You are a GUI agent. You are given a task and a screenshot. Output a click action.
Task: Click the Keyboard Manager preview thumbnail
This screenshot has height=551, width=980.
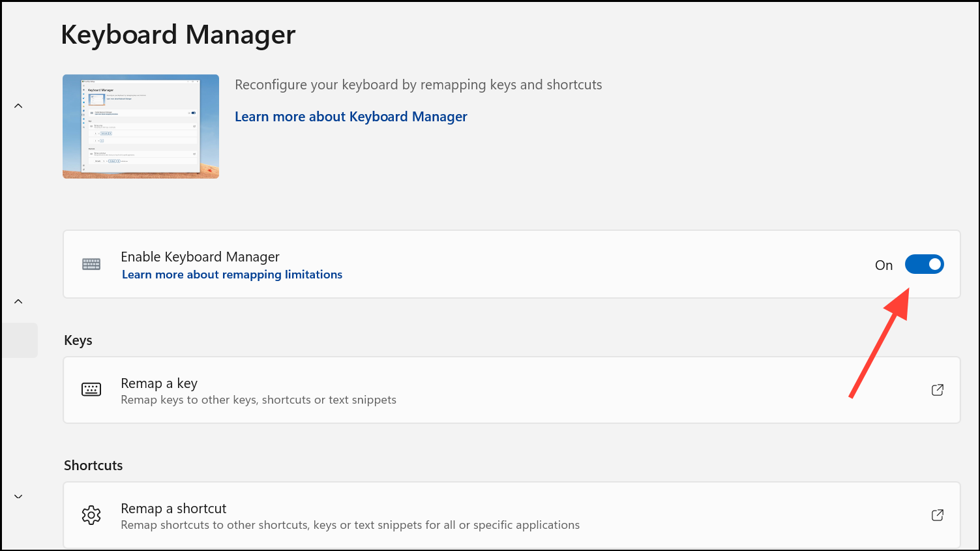click(x=141, y=127)
